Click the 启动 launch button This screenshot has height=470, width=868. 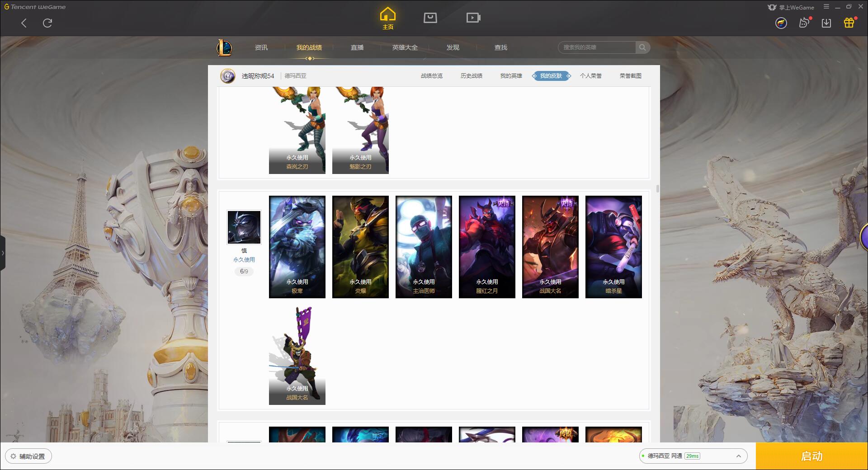pyautogui.click(x=811, y=456)
